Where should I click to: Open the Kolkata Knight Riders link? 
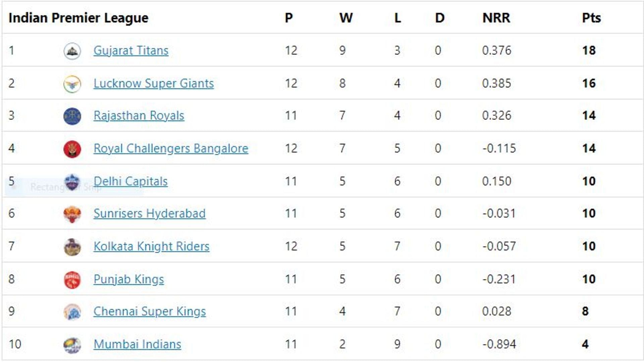(151, 246)
